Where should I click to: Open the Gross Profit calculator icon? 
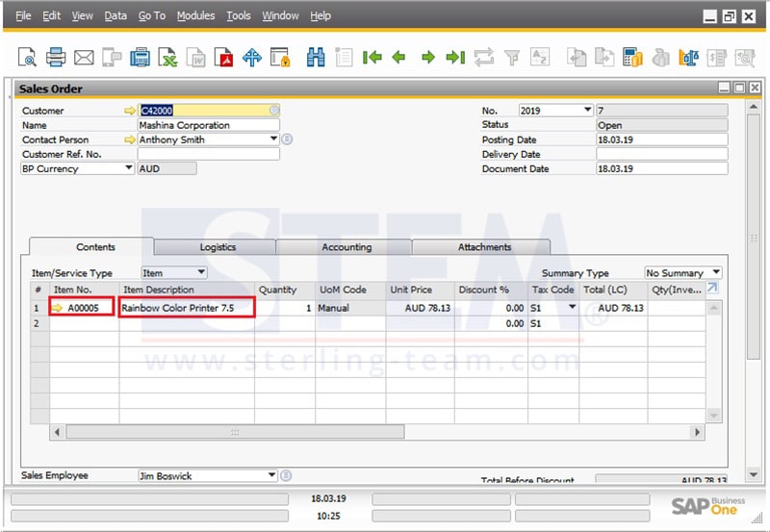click(x=632, y=58)
